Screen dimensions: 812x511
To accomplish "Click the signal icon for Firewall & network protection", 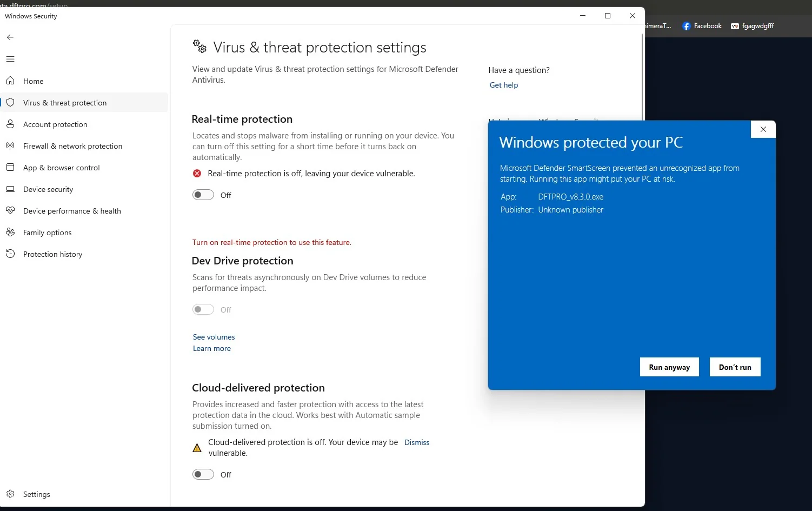I will (10, 145).
